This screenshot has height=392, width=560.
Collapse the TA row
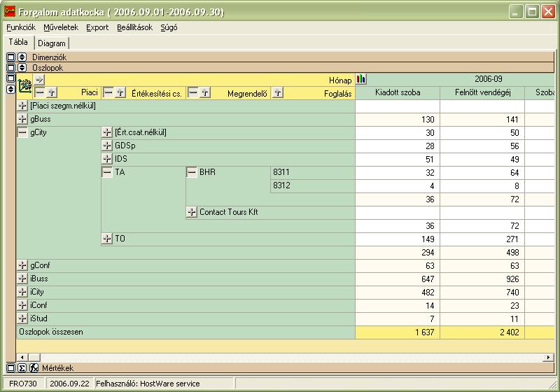coord(107,172)
